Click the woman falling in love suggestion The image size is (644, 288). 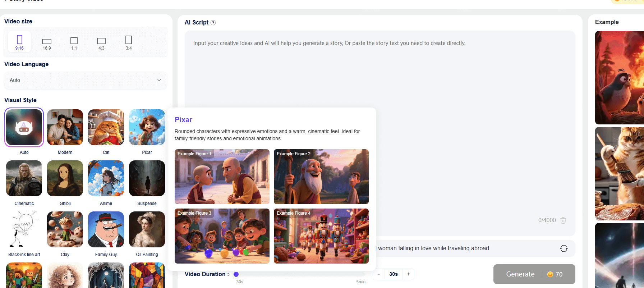point(433,248)
